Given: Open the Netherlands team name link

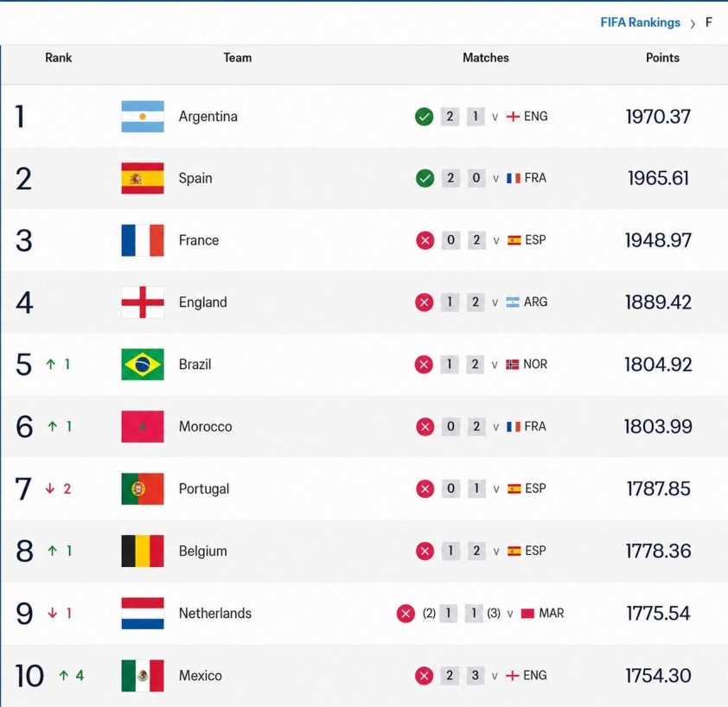Looking at the screenshot, I should tap(215, 614).
